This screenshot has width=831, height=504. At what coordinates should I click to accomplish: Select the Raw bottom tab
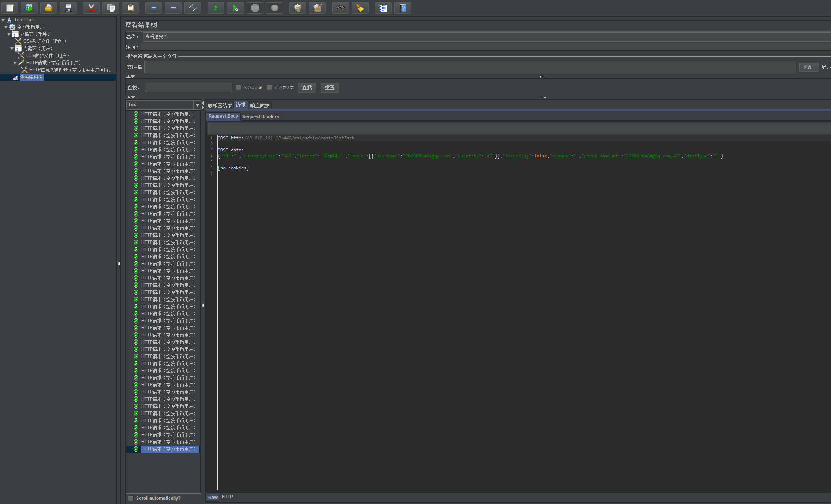click(213, 497)
